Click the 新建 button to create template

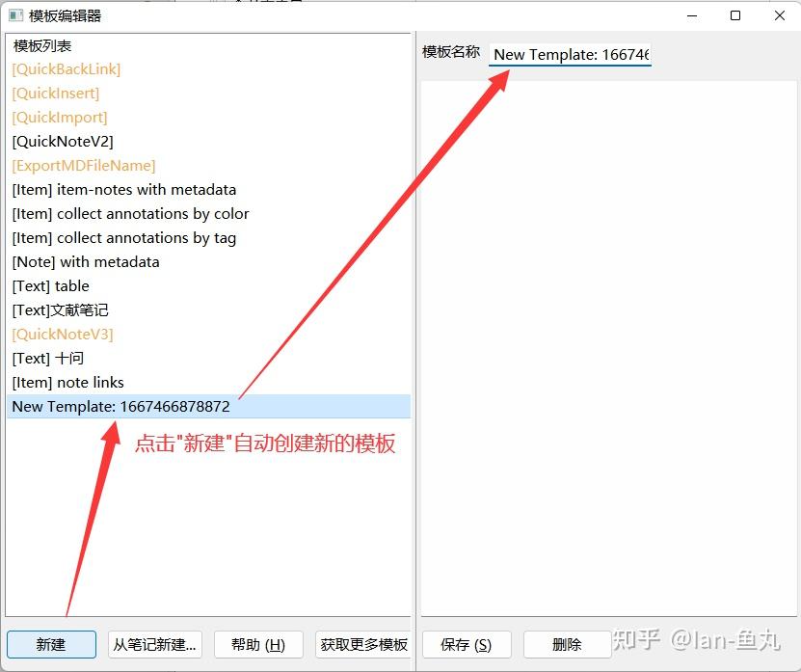tap(51, 644)
